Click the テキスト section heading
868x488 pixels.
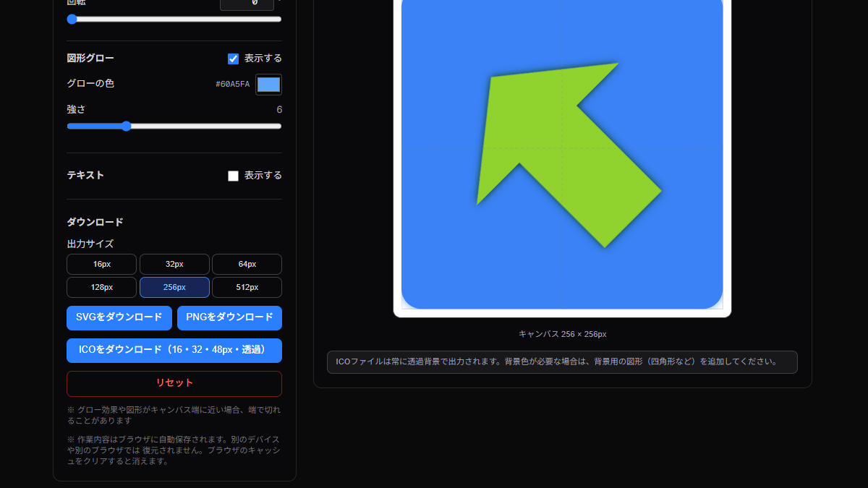85,176
